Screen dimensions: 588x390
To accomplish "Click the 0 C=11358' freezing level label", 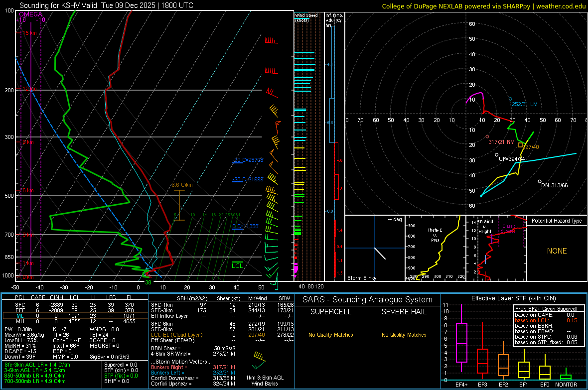I will click(x=246, y=226).
